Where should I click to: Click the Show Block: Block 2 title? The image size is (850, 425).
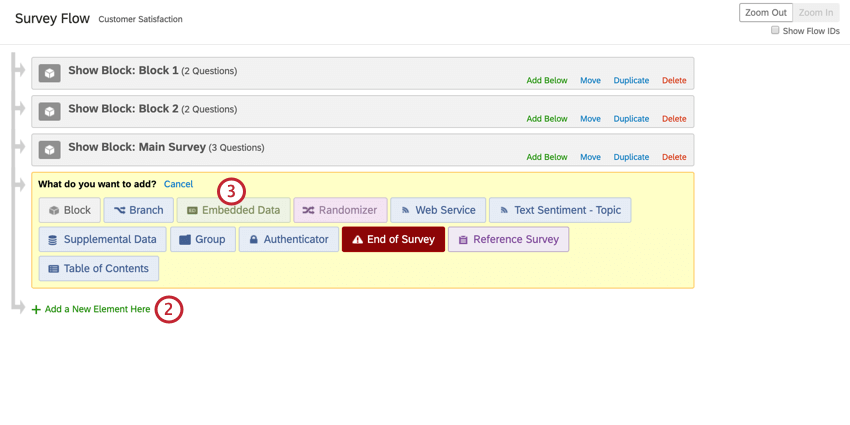[x=123, y=109]
